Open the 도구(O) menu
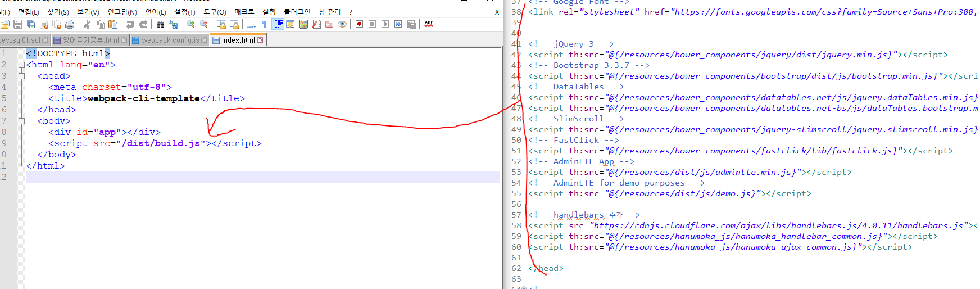This screenshot has height=289, width=980. [x=215, y=12]
